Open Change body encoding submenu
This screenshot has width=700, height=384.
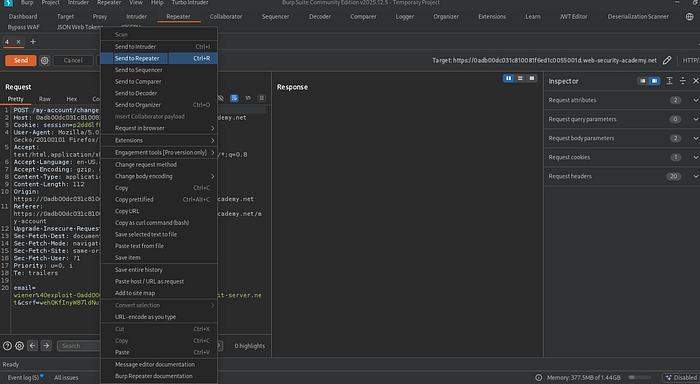pyautogui.click(x=159, y=176)
